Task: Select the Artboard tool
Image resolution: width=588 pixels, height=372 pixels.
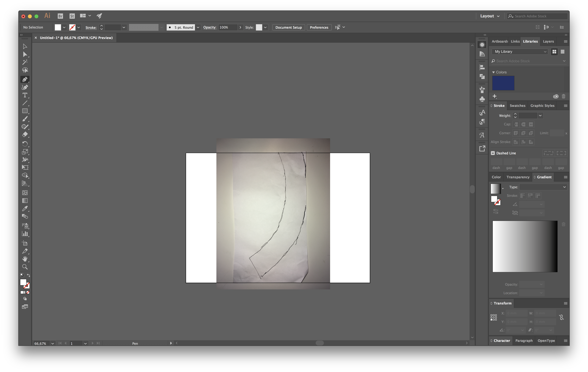Action: (x=25, y=243)
